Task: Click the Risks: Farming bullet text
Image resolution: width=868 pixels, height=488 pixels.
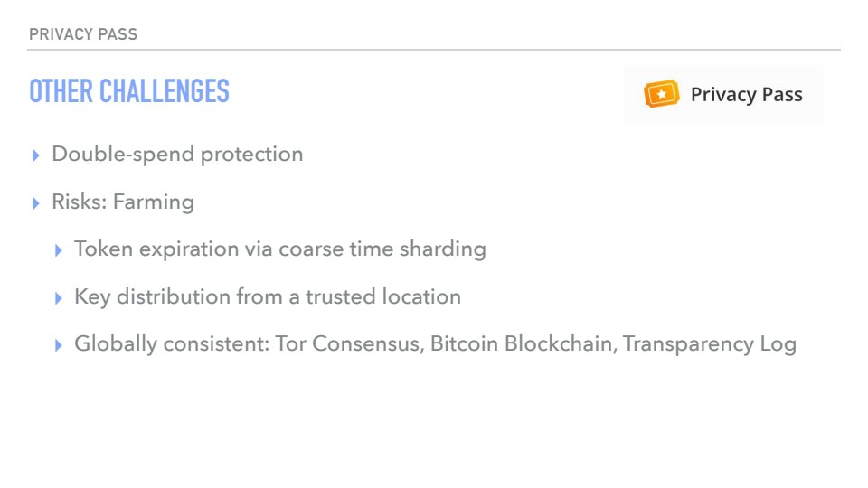Action: click(x=123, y=202)
